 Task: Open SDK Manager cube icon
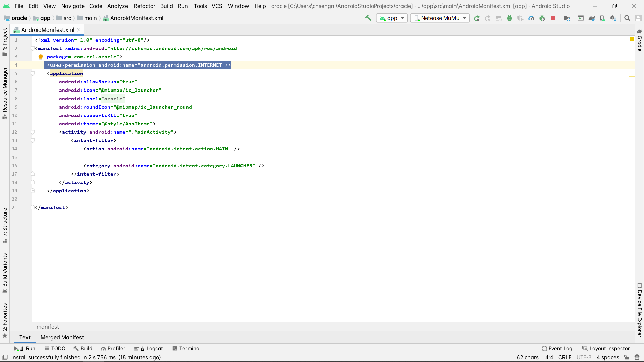[613, 18]
